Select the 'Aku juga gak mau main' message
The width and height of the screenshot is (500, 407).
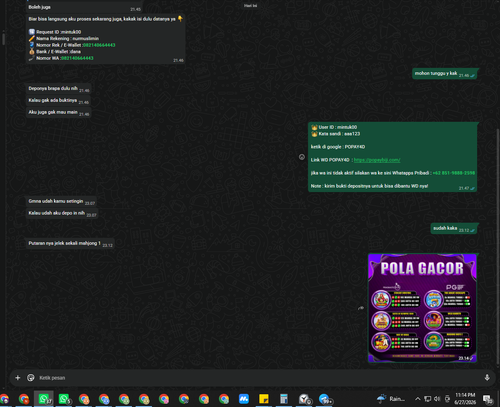(x=59, y=113)
